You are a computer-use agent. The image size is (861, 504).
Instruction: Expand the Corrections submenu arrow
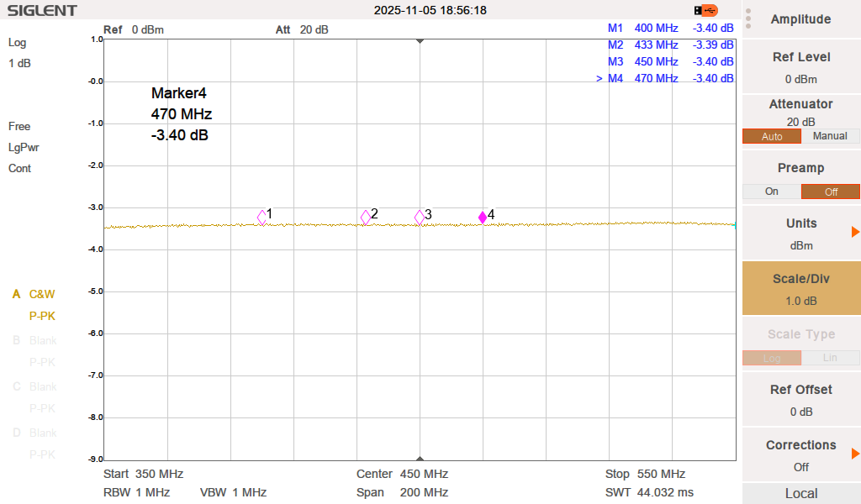855,454
